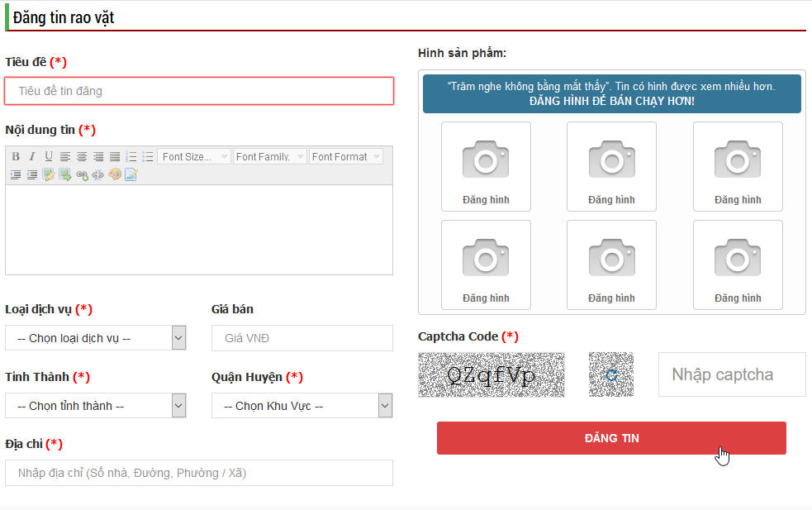Click the unlink icon in editor toolbar
This screenshot has width=812, height=510.
point(98,174)
